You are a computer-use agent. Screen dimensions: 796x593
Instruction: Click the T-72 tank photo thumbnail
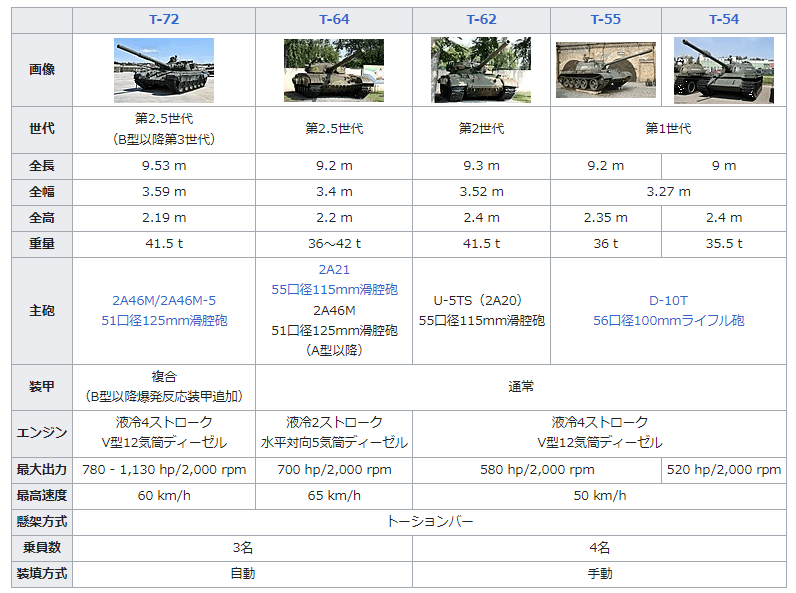(x=164, y=70)
